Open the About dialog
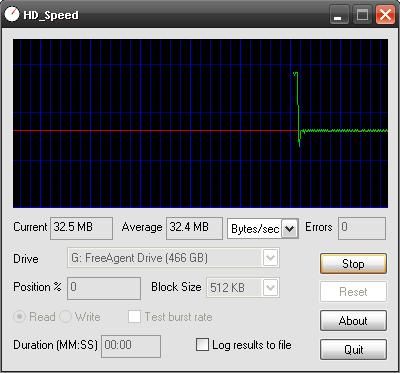Viewport: 400px width, 373px height. 353,321
